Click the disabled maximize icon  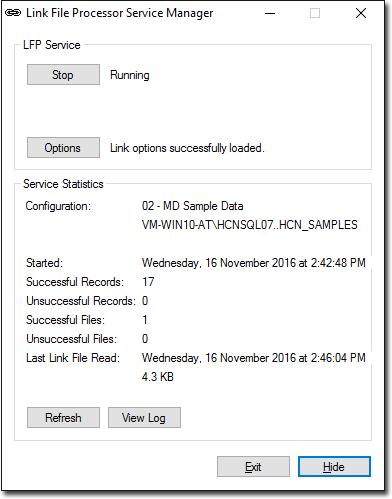[315, 13]
